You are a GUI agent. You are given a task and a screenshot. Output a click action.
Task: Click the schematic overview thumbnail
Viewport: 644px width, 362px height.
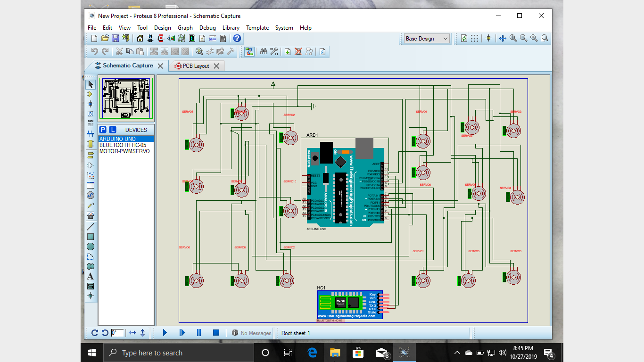click(x=126, y=98)
